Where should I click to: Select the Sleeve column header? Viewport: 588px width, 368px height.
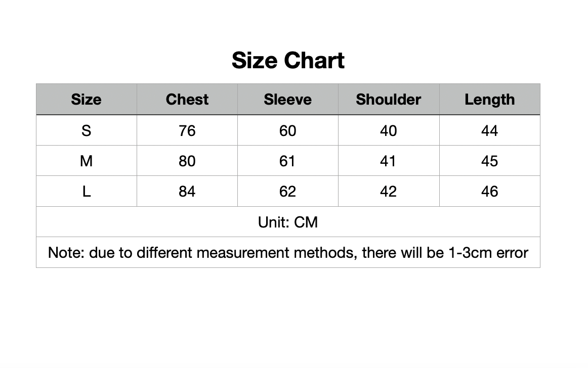pyautogui.click(x=287, y=100)
